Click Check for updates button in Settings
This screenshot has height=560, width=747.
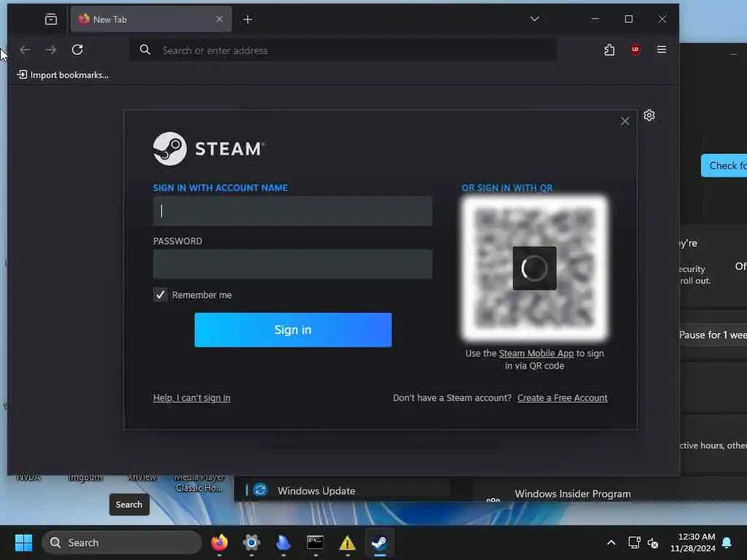click(724, 166)
